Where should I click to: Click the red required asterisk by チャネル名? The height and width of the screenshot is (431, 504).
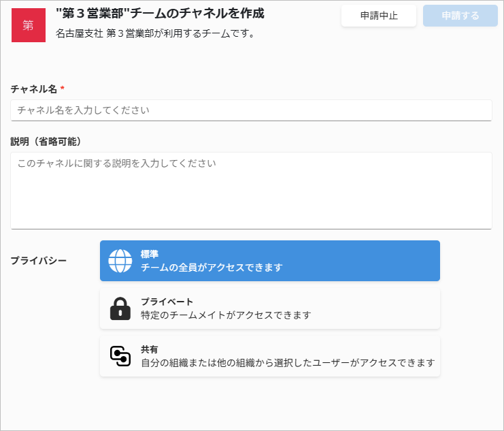click(x=63, y=89)
